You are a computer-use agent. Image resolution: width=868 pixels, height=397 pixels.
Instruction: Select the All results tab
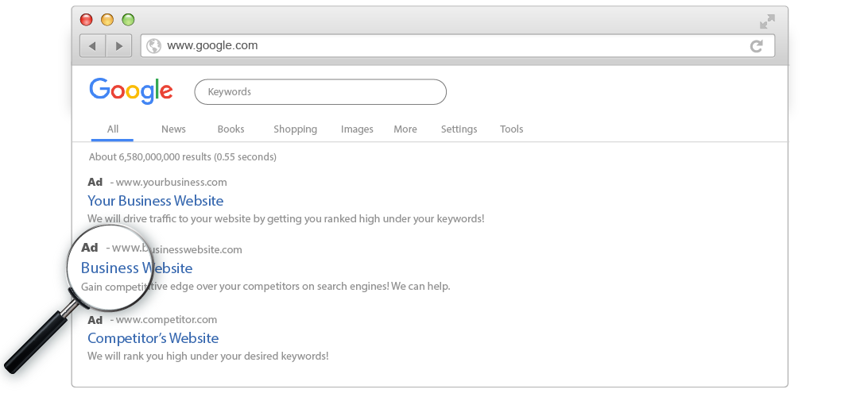tap(113, 129)
